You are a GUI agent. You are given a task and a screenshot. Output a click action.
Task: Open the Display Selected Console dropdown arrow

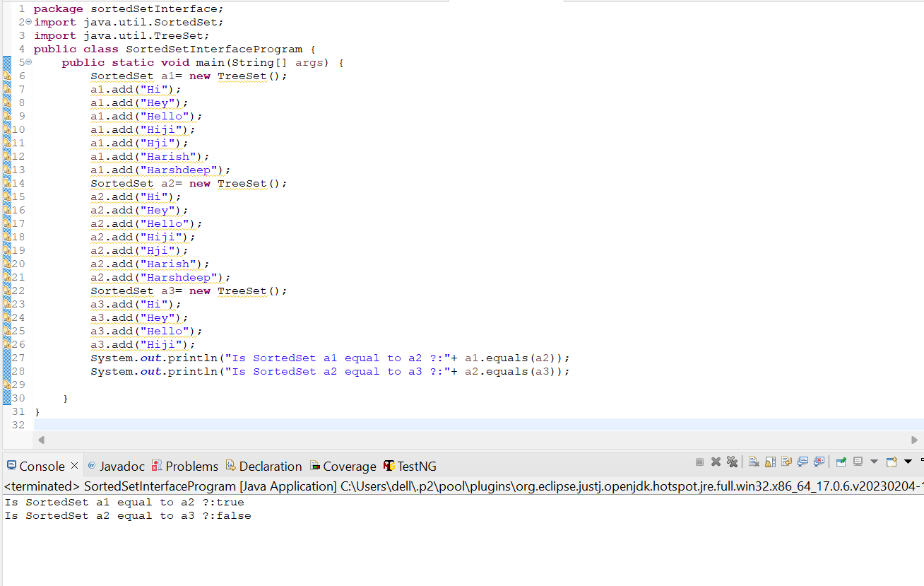[874, 462]
